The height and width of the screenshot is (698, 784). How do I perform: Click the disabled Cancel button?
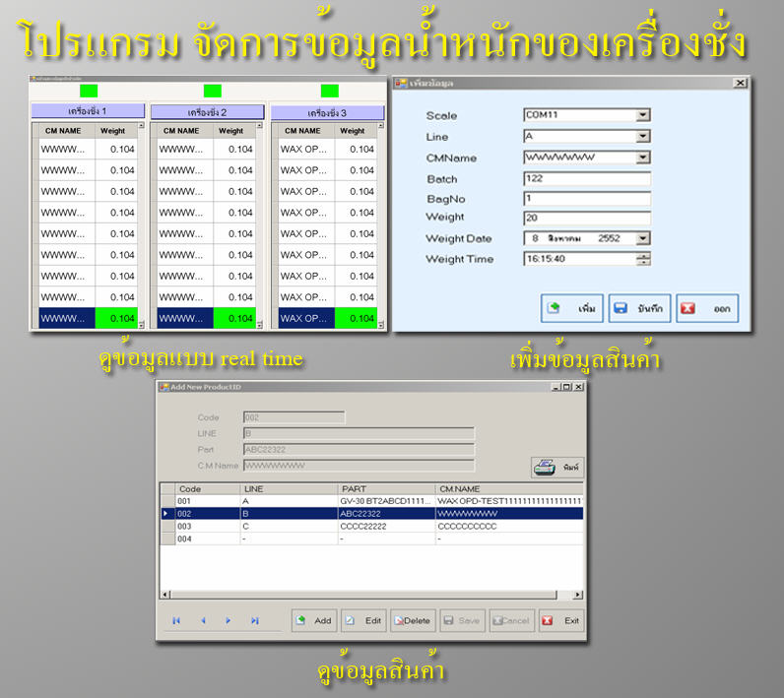coord(512,620)
